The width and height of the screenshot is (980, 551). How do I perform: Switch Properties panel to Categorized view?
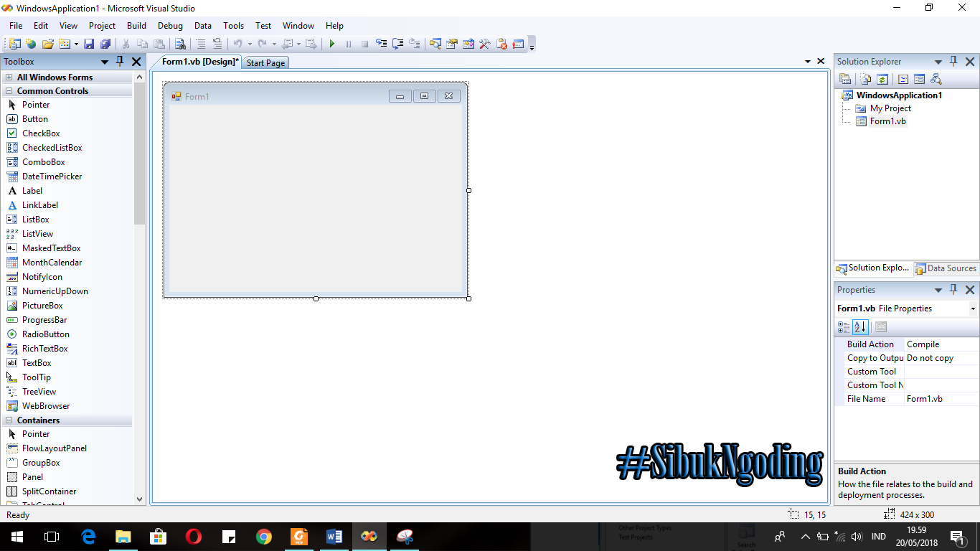tap(844, 327)
